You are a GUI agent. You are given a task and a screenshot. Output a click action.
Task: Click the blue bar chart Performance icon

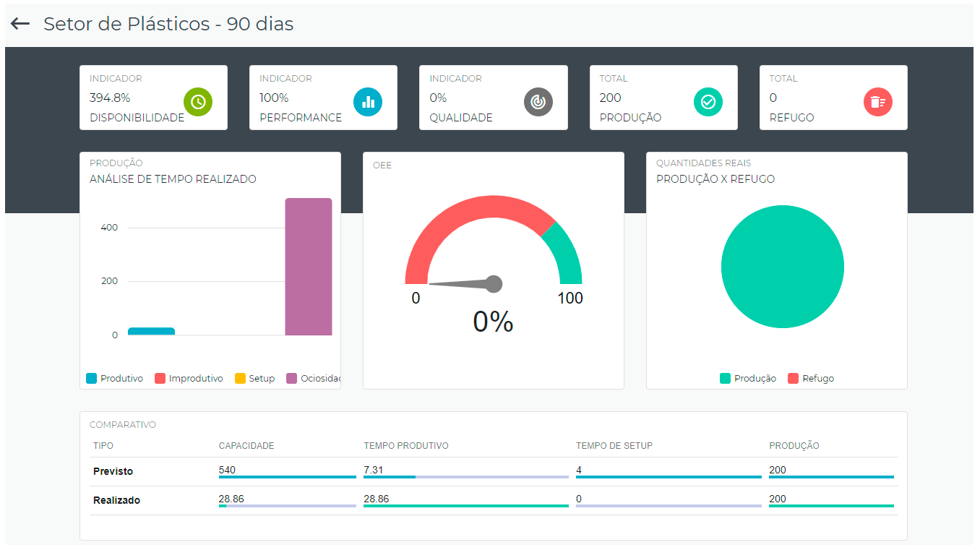(x=368, y=102)
